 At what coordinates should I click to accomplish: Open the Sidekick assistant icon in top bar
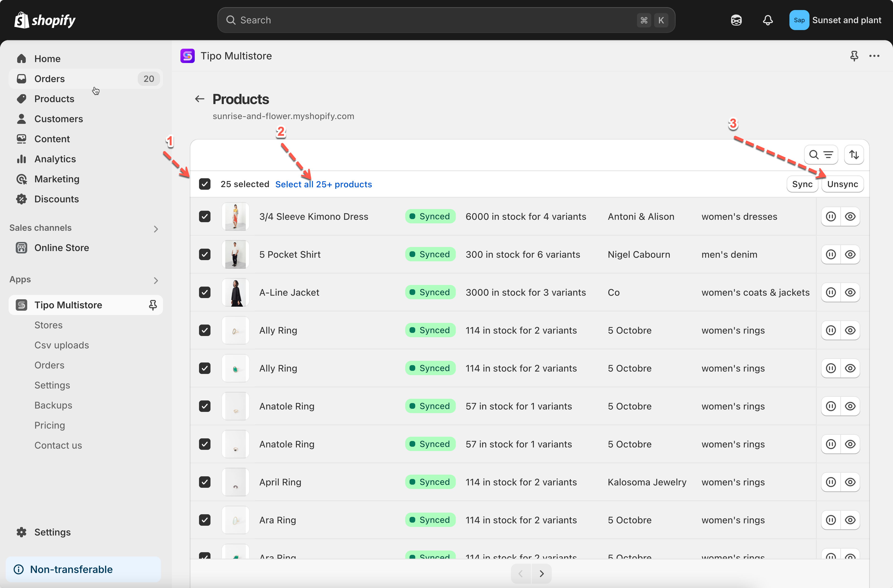tap(736, 20)
